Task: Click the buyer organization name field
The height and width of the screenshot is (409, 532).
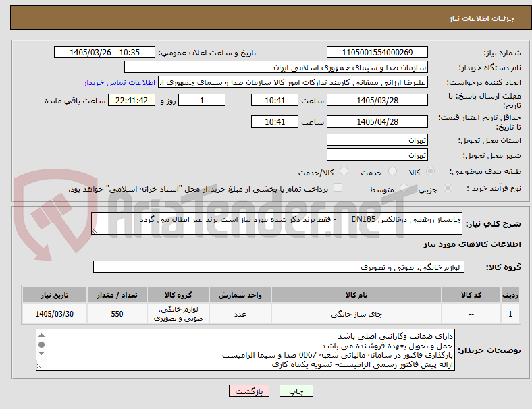Action: 276,67
